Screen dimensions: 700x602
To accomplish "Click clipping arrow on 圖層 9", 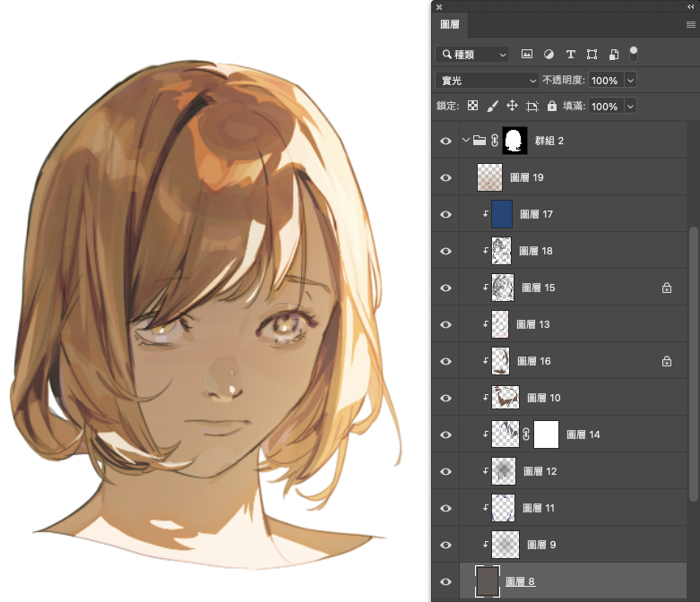I will pos(485,545).
